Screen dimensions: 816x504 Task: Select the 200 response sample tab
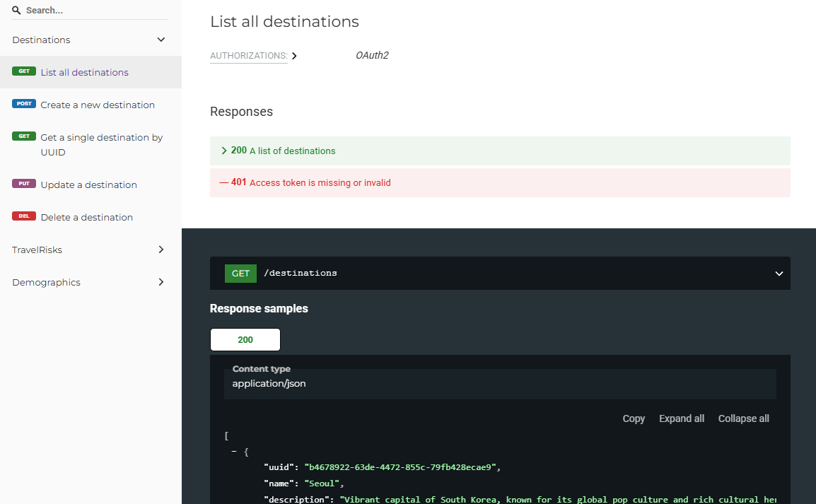(x=245, y=340)
